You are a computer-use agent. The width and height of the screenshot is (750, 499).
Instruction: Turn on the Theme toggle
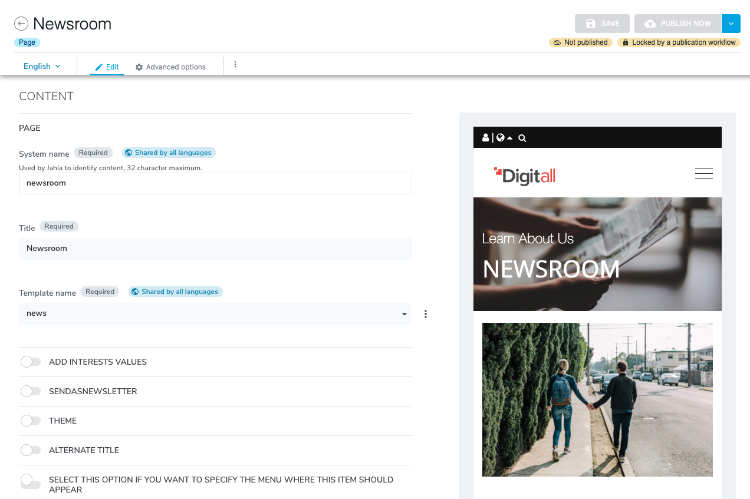click(31, 421)
